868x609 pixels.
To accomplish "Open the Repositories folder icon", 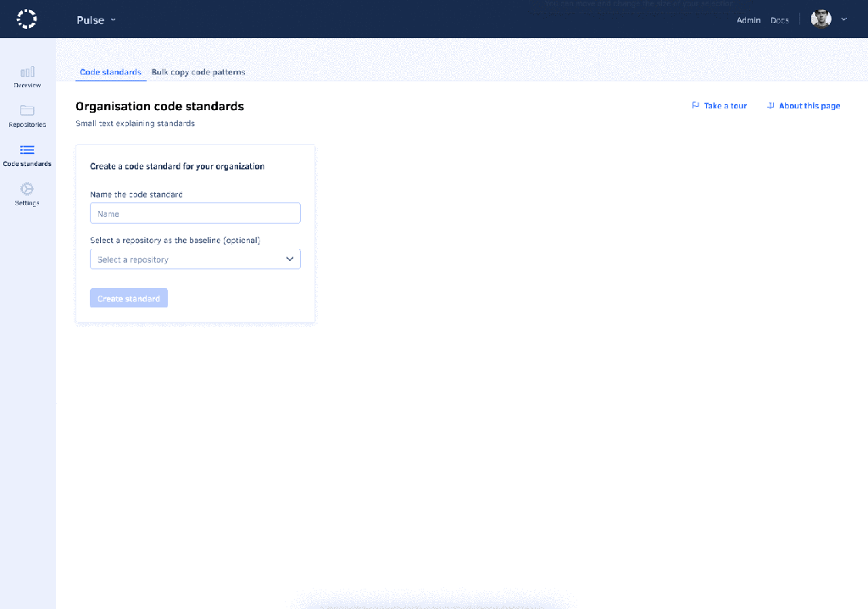I will point(26,112).
